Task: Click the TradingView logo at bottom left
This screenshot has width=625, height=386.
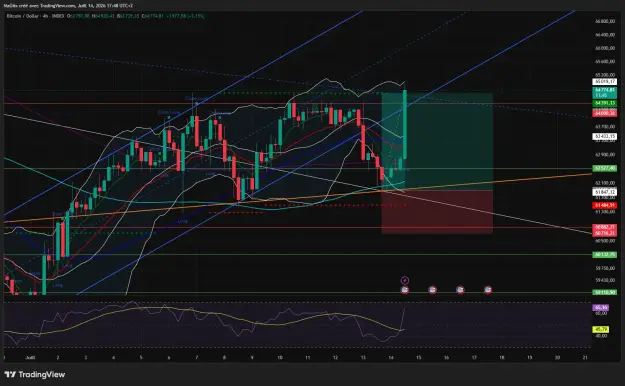Action: click(x=35, y=374)
